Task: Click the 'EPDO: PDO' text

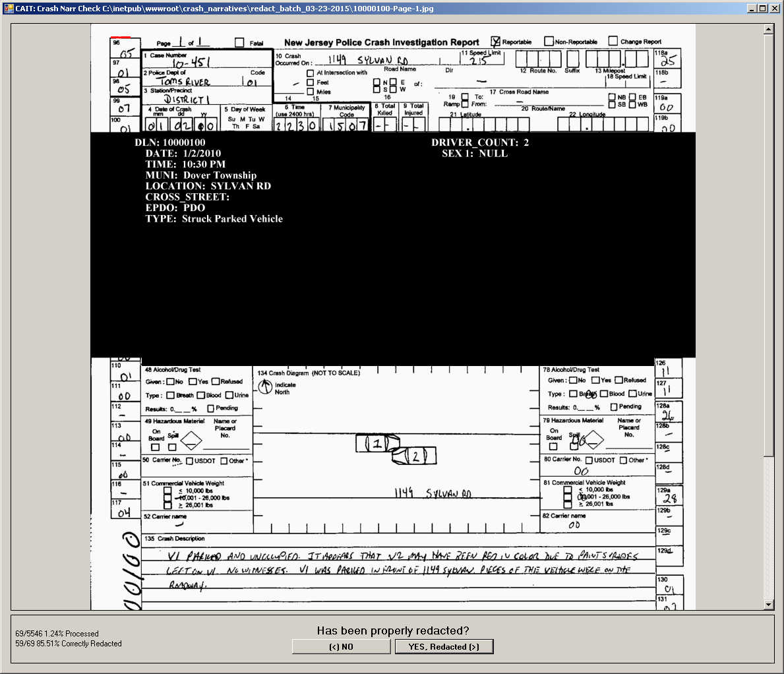Action: pos(175,208)
